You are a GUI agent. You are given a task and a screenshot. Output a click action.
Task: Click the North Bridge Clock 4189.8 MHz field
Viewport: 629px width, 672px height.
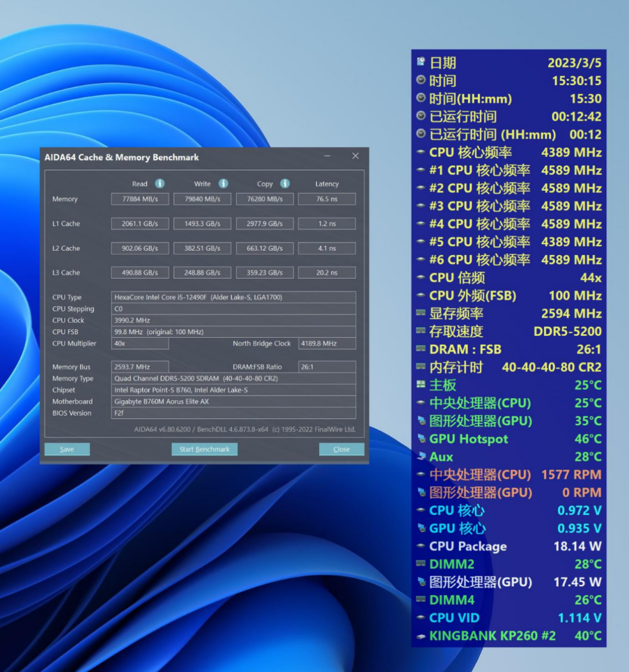point(327,343)
